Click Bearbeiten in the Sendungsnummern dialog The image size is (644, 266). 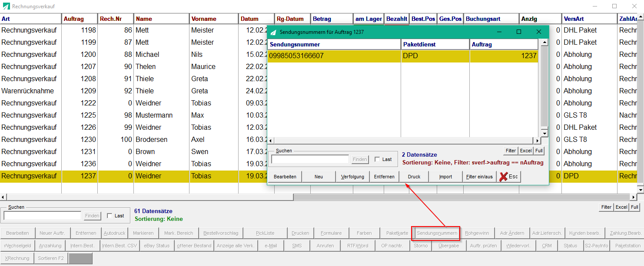pos(285,177)
